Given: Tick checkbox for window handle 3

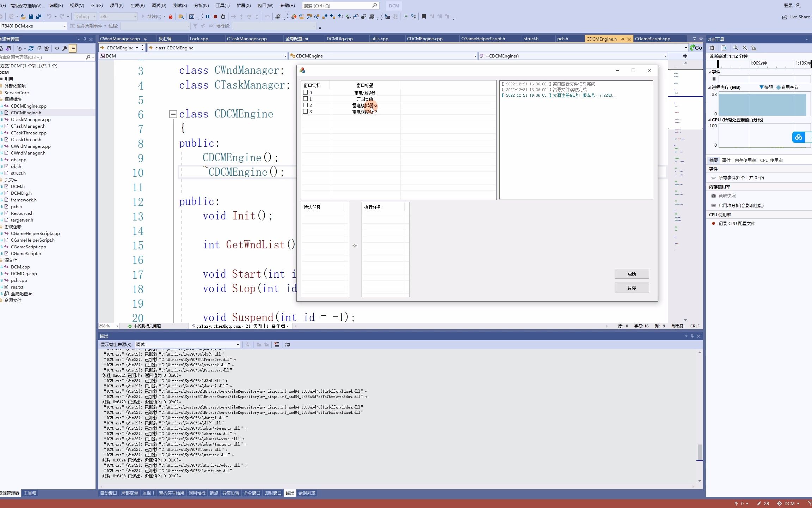Looking at the screenshot, I should [x=306, y=111].
